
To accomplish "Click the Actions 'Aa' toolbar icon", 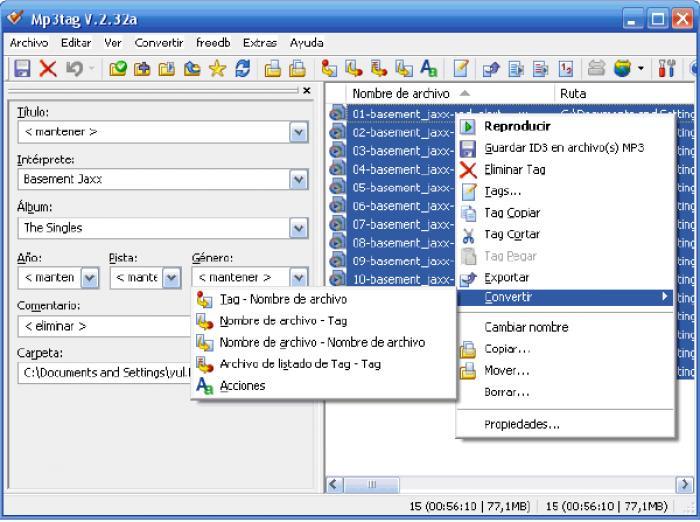I will 429,69.
